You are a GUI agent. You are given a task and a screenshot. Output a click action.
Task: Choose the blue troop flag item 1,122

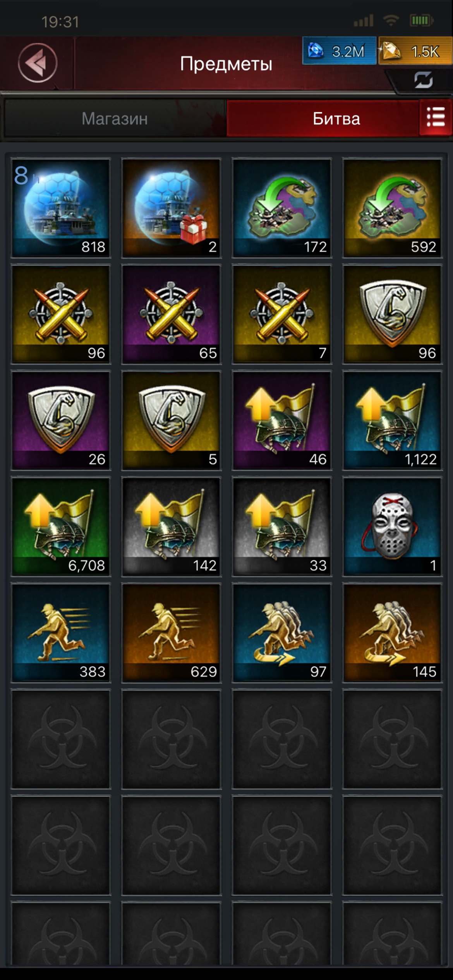click(392, 420)
